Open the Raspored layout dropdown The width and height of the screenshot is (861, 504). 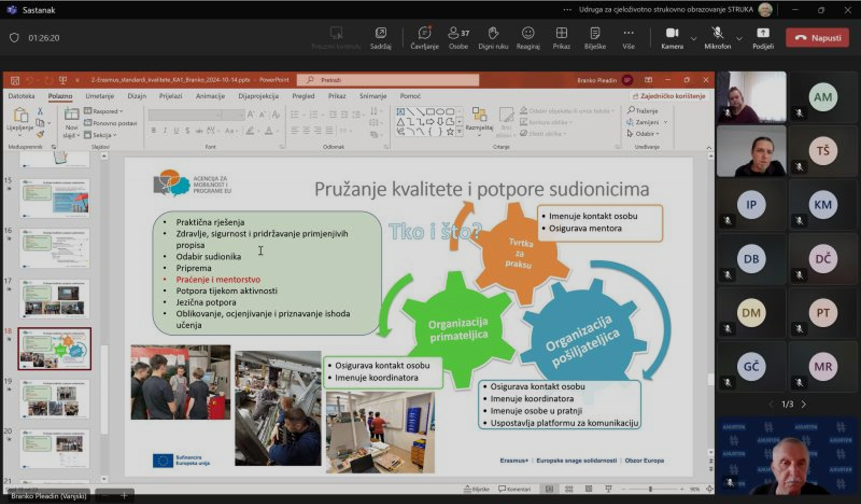(104, 111)
